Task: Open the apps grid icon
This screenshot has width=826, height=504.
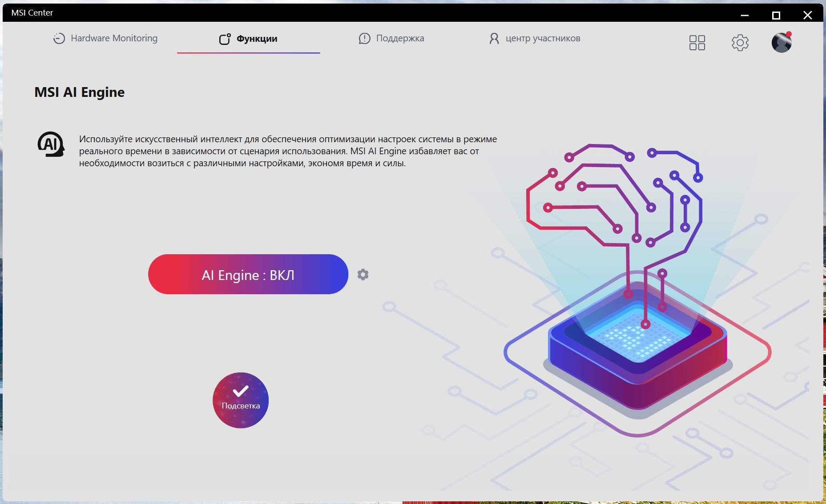Action: [x=697, y=43]
